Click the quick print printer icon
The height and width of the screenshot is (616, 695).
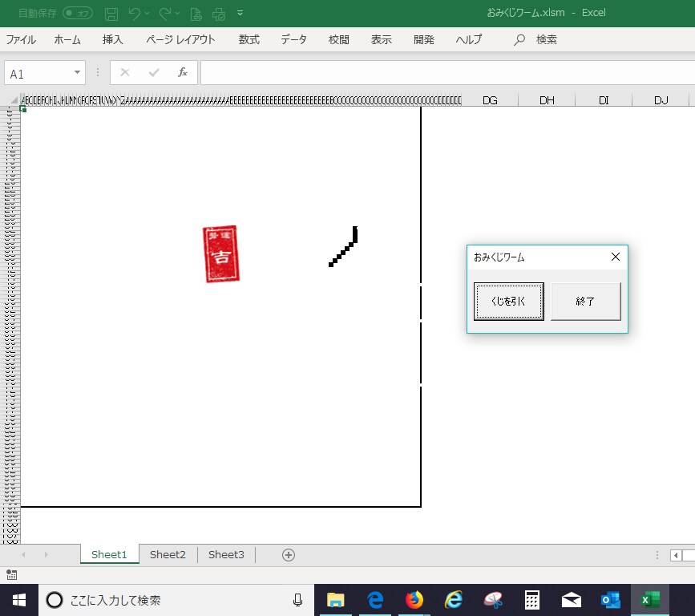point(219,14)
